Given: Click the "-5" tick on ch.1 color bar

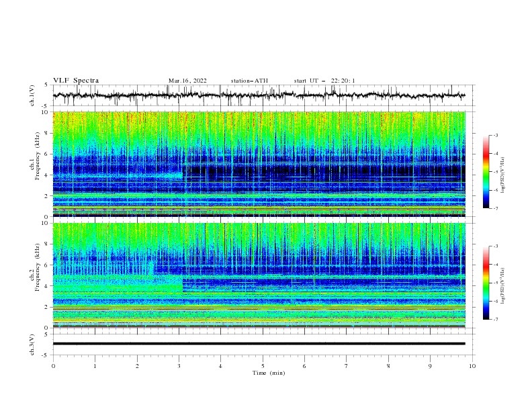Looking at the screenshot, I should [x=496, y=172].
